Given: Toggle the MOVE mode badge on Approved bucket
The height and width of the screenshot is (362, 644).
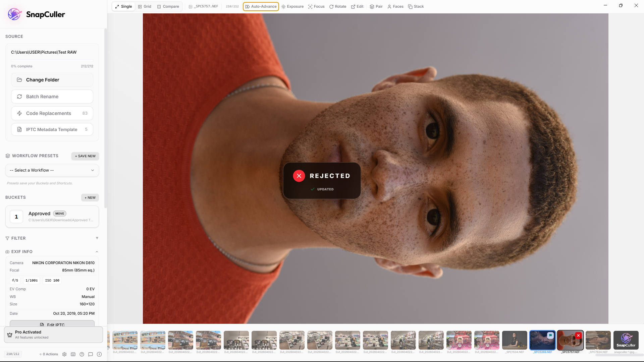Looking at the screenshot, I should click(60, 214).
